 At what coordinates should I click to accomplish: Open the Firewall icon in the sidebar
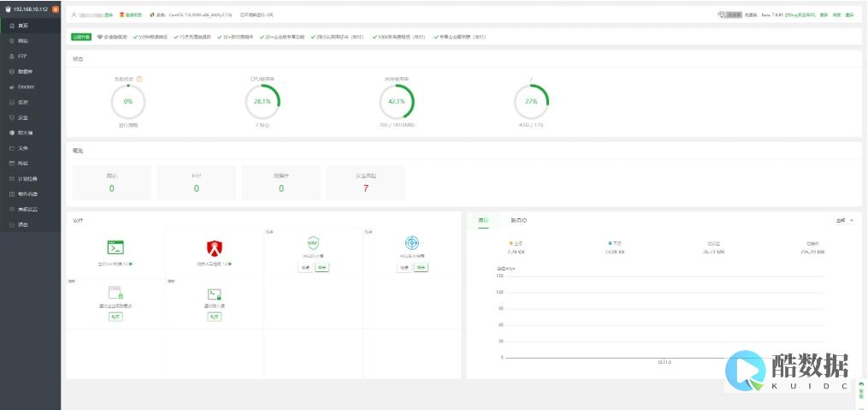12,133
